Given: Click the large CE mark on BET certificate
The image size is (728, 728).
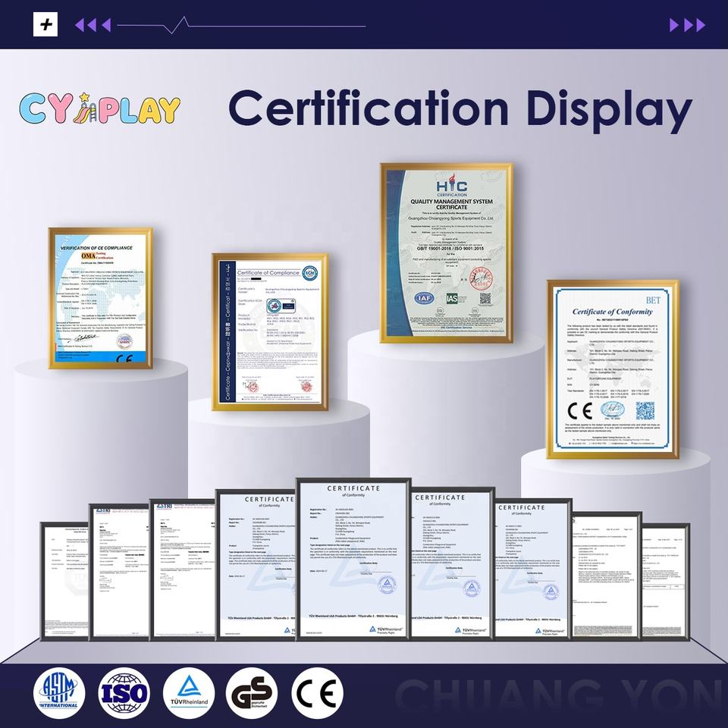Looking at the screenshot, I should click(x=580, y=411).
